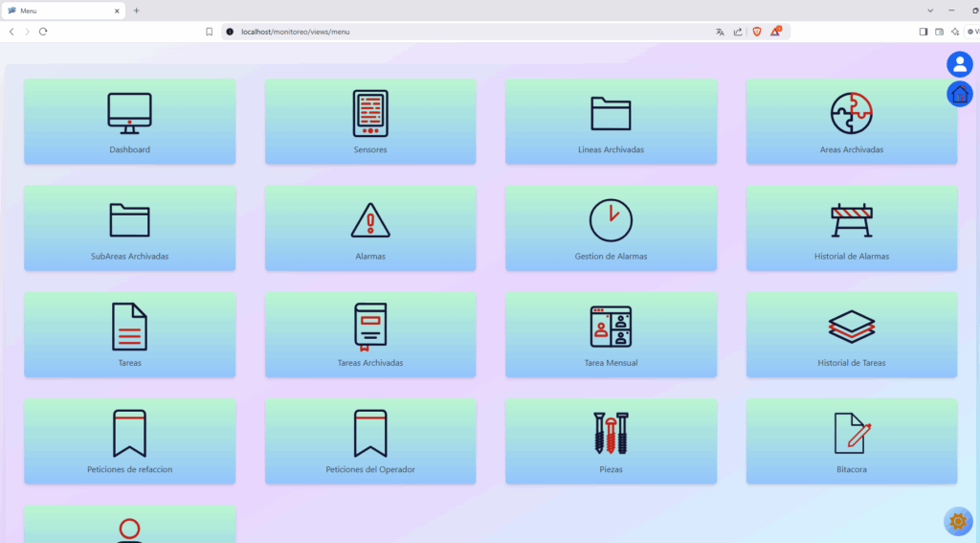Click the Historial de Alarmas barrier icon
Screen dimensions: 980x543
(x=851, y=220)
